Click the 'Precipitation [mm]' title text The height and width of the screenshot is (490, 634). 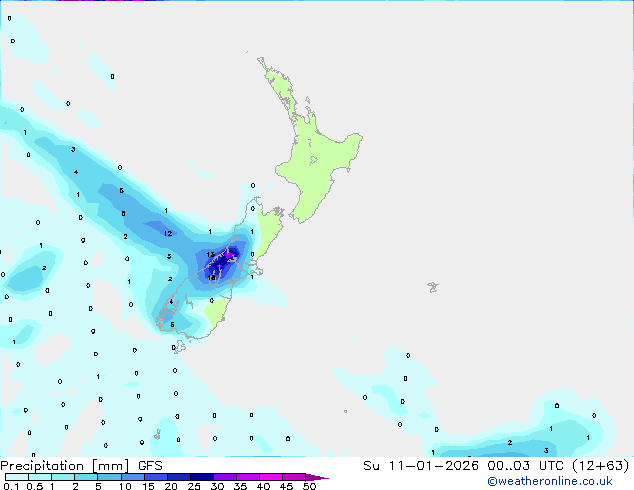pos(65,466)
